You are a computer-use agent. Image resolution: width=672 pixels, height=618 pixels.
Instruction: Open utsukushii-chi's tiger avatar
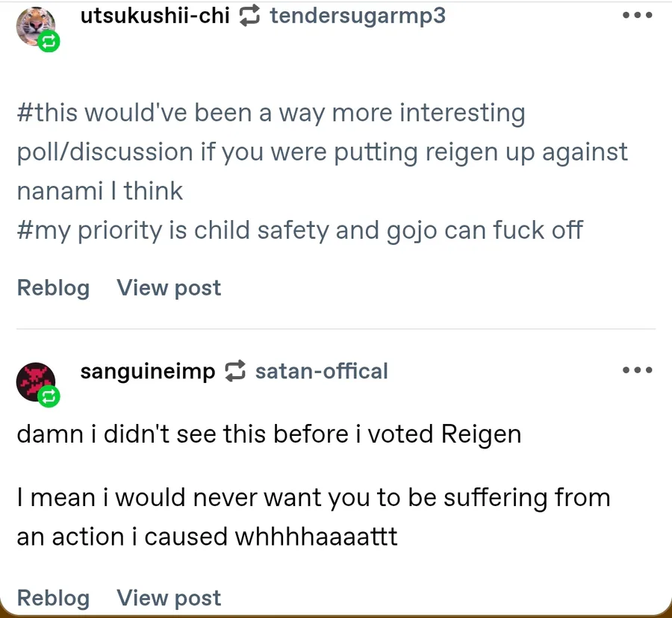pyautogui.click(x=36, y=26)
